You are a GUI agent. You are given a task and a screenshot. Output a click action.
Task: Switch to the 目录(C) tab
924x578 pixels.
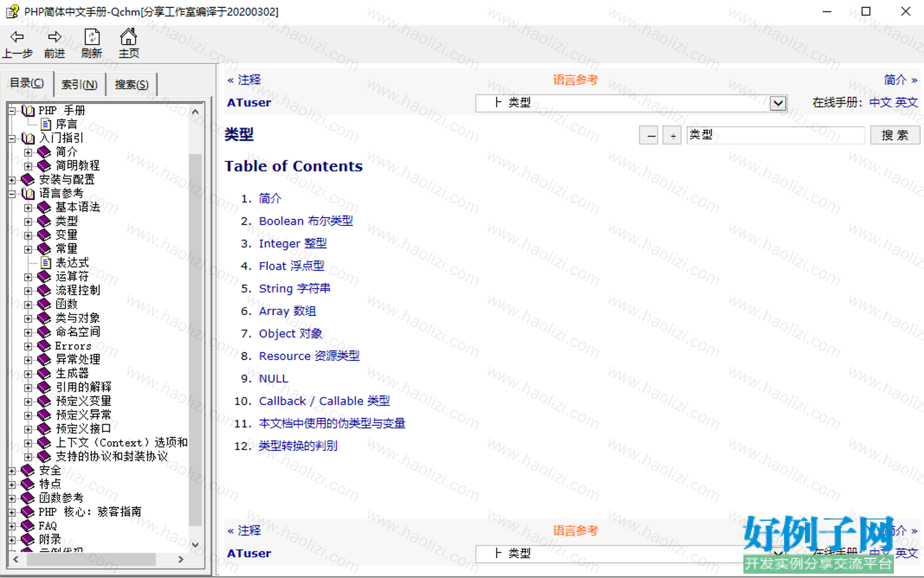click(27, 83)
